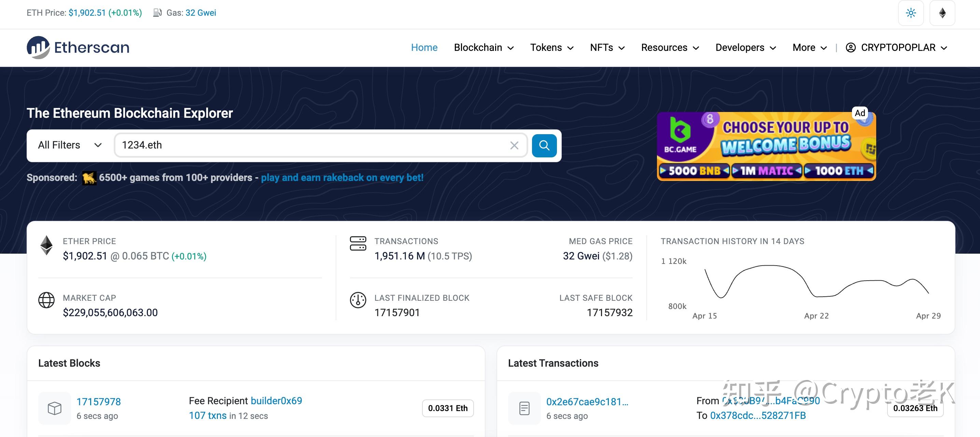This screenshot has width=980, height=437.
Task: Click the block cube icon for 17157978
Action: point(54,408)
